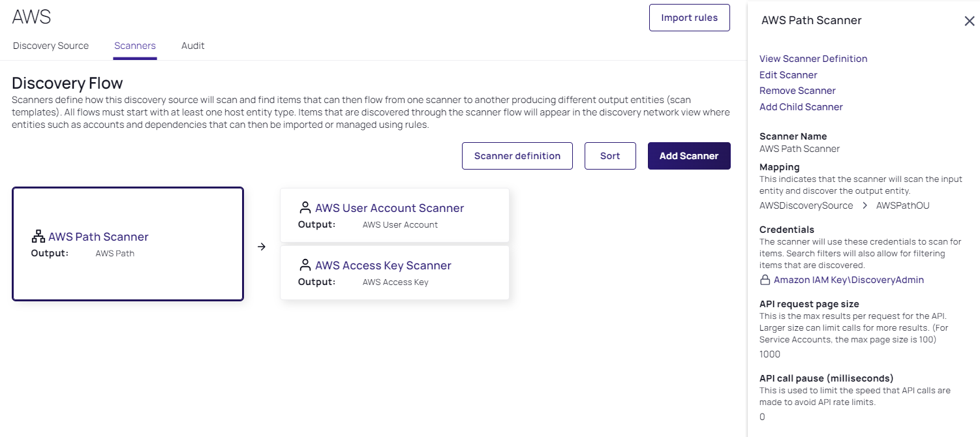
Task: Click the Scanner Name value in side panel
Action: pos(799,149)
